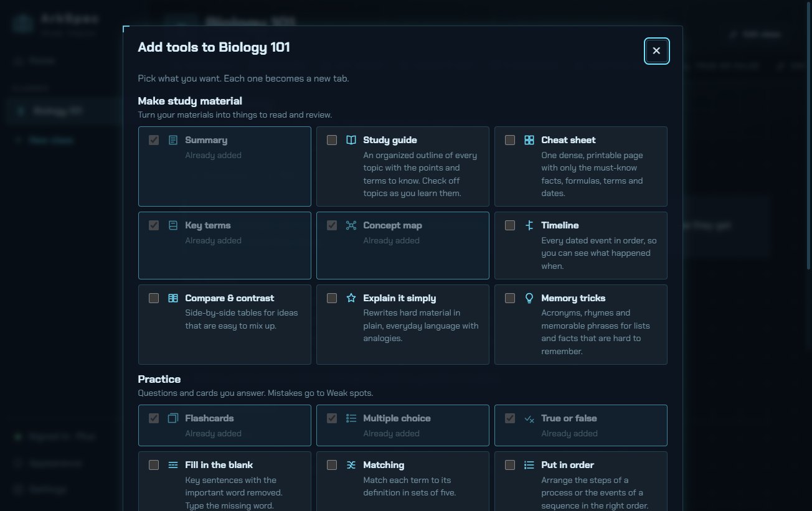Click the Multiple choice list icon
Screen dimensions: 812x511
pos(351,418)
